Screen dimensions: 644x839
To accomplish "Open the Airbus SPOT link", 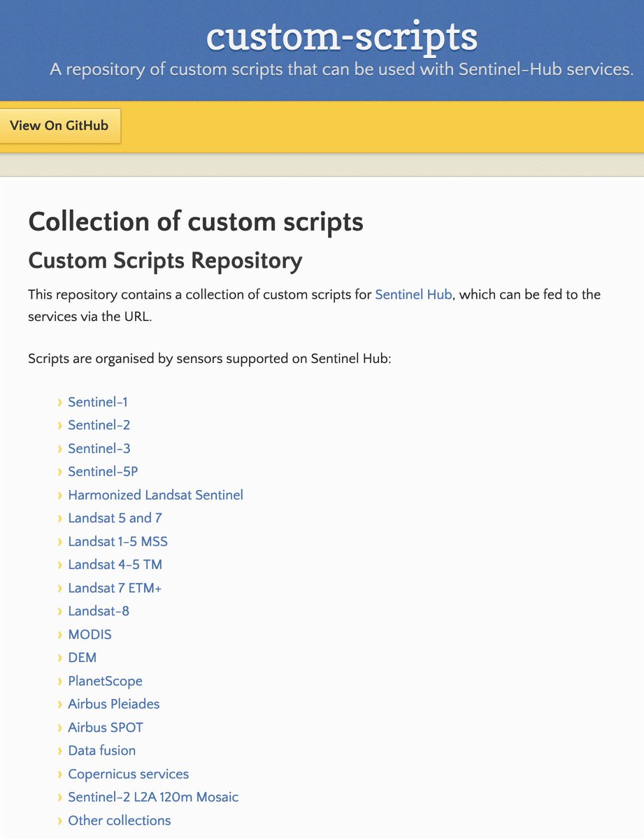I will 106,727.
